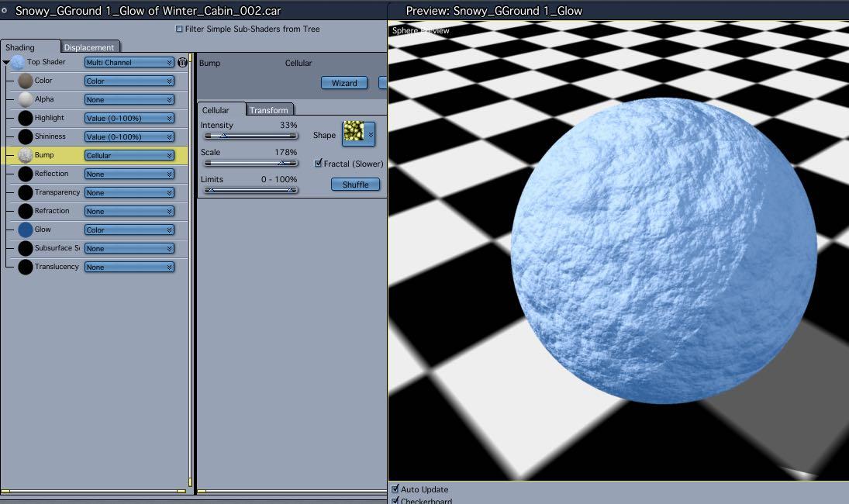Image resolution: width=849 pixels, height=504 pixels.
Task: Click the Top Shader sphere preview icon
Action: (x=17, y=62)
